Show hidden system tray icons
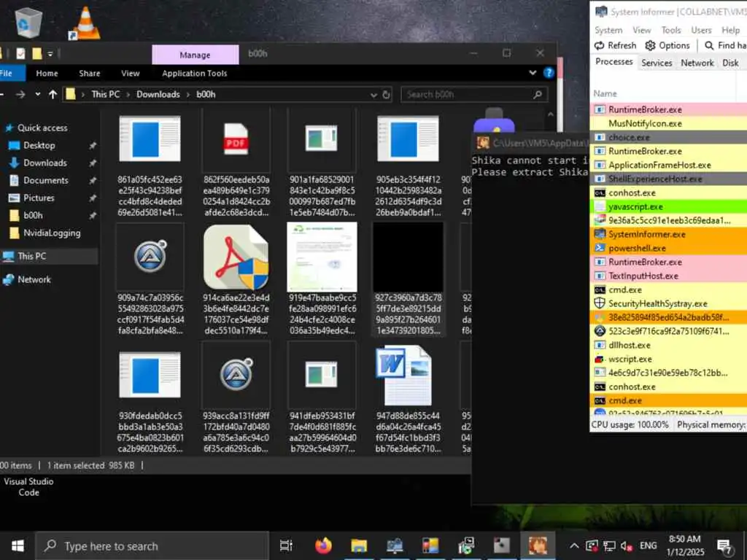 tap(575, 545)
